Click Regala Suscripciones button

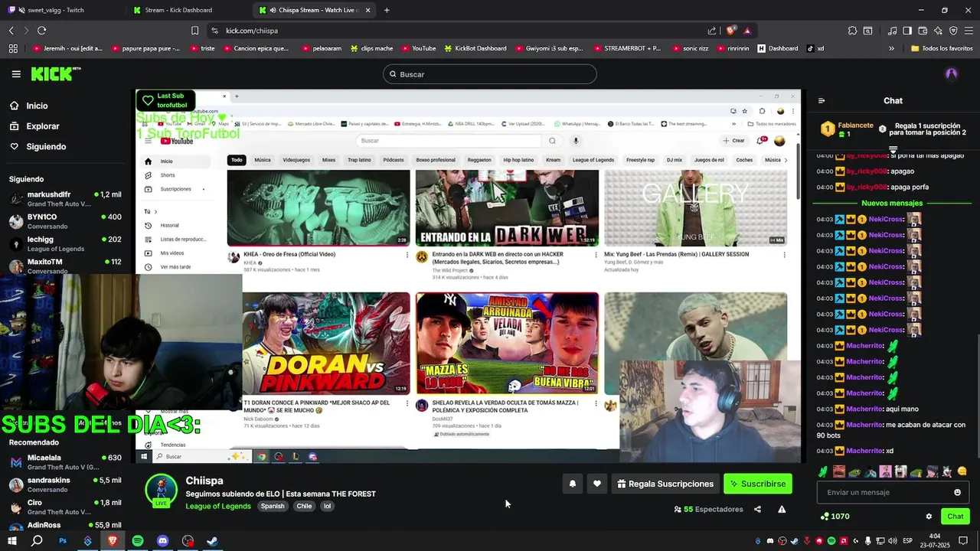pyautogui.click(x=665, y=484)
